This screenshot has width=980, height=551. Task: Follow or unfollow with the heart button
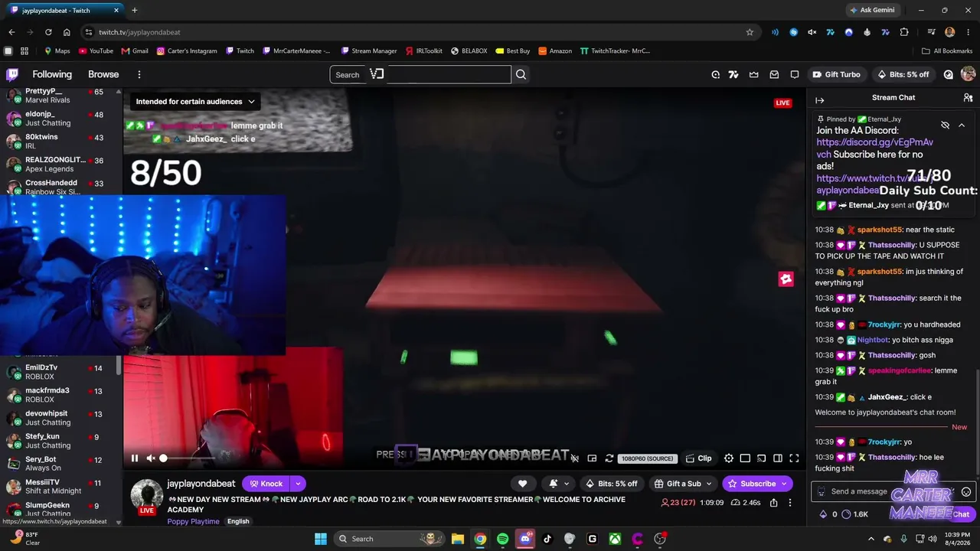522,484
